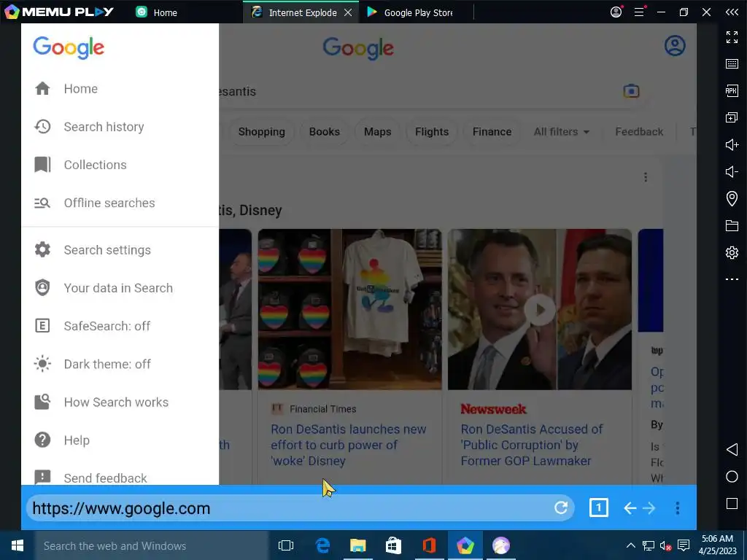Open rainbow Mickey t-shirt thumbnail
Image resolution: width=747 pixels, height=560 pixels.
click(x=349, y=309)
